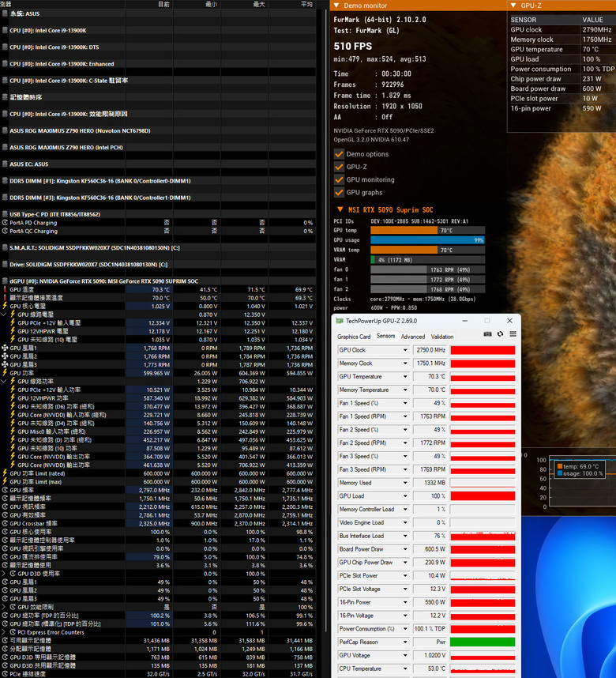Toggle the GPU graphs checkbox

coord(339,193)
